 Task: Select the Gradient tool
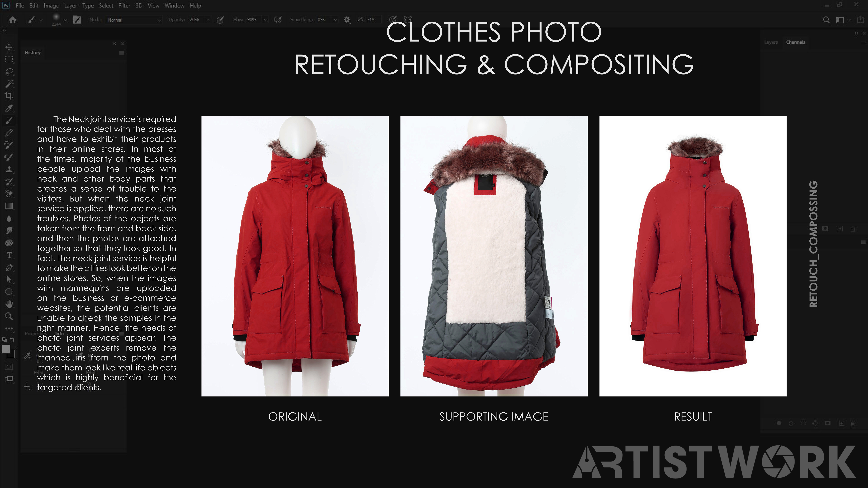tap(9, 206)
